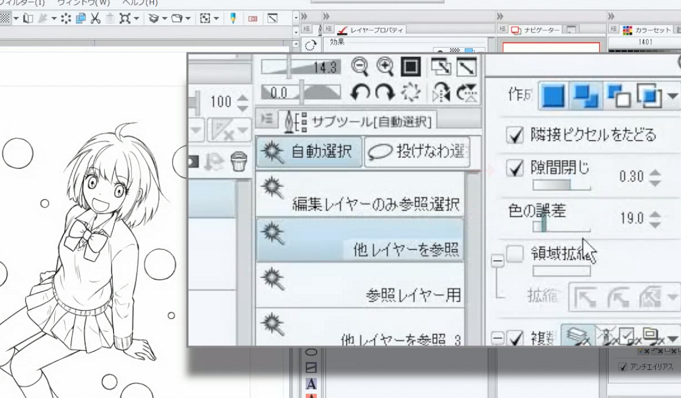This screenshot has height=398, width=681.
Task: Rotate the view clockwise
Action: point(385,93)
